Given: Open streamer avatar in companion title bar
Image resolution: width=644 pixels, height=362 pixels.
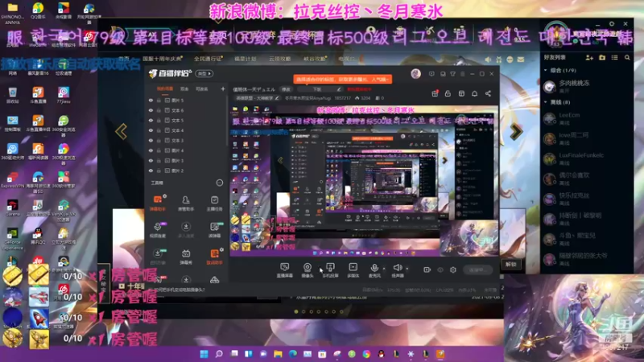Looking at the screenshot, I should click(x=415, y=74).
